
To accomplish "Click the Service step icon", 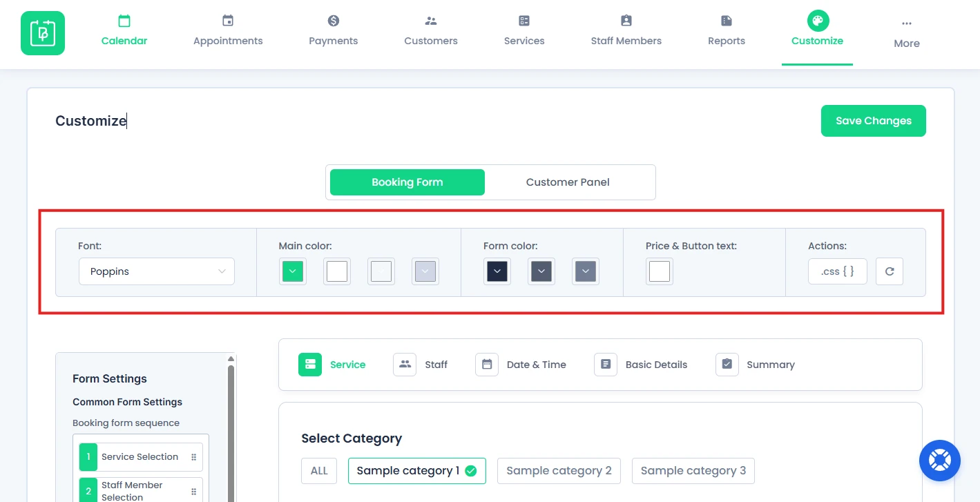I will pos(310,364).
